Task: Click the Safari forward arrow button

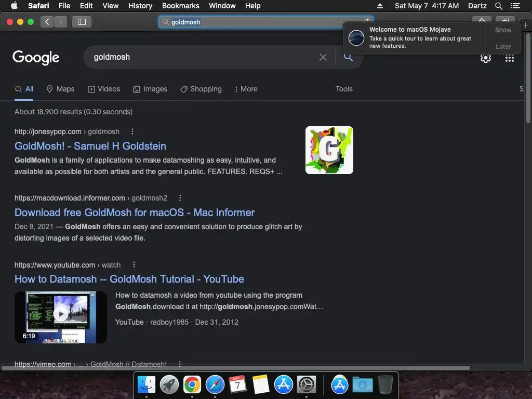Action: coord(60,22)
